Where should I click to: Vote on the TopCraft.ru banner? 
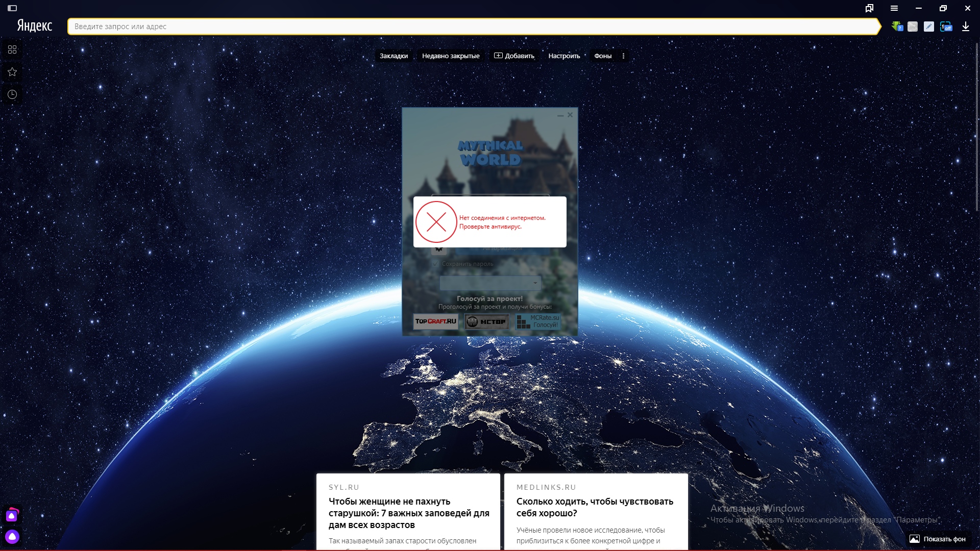435,321
